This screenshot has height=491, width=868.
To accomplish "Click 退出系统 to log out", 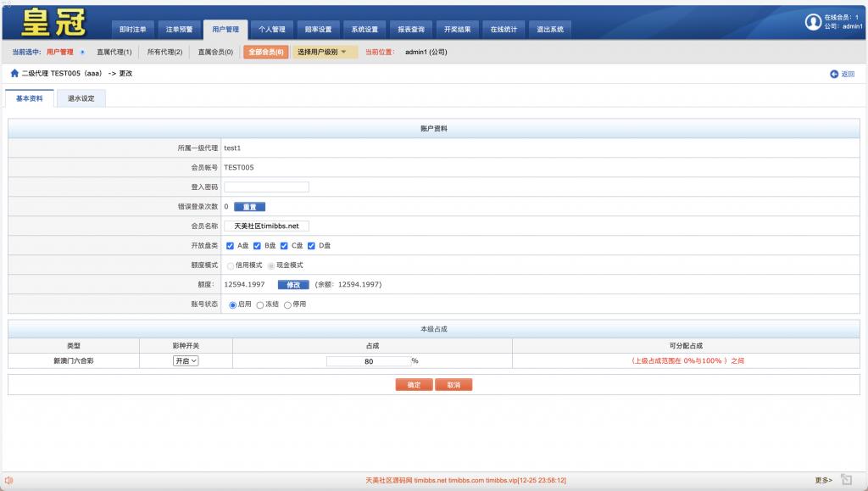I will click(550, 30).
